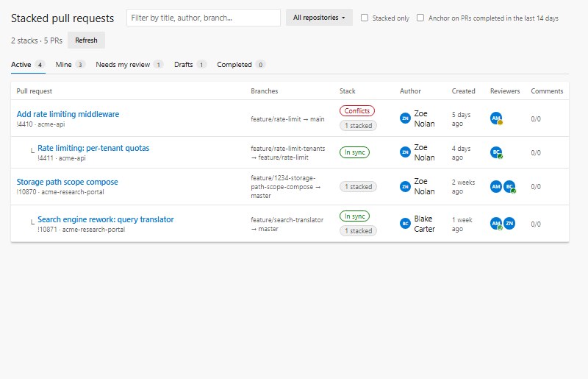The image size is (588, 379).
Task: Click Blake Carter's BC author avatar
Action: pyautogui.click(x=405, y=224)
